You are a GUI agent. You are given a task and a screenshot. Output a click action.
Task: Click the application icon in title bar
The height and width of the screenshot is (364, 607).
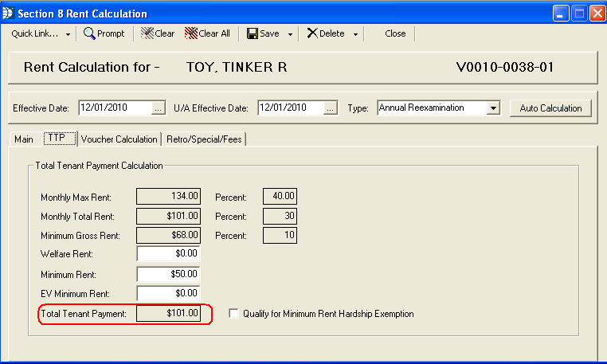point(7,14)
